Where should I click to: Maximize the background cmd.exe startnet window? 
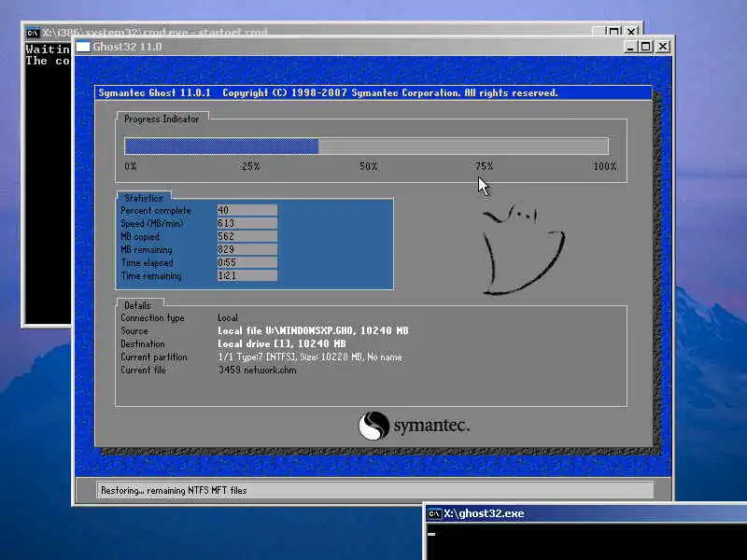tap(614, 32)
